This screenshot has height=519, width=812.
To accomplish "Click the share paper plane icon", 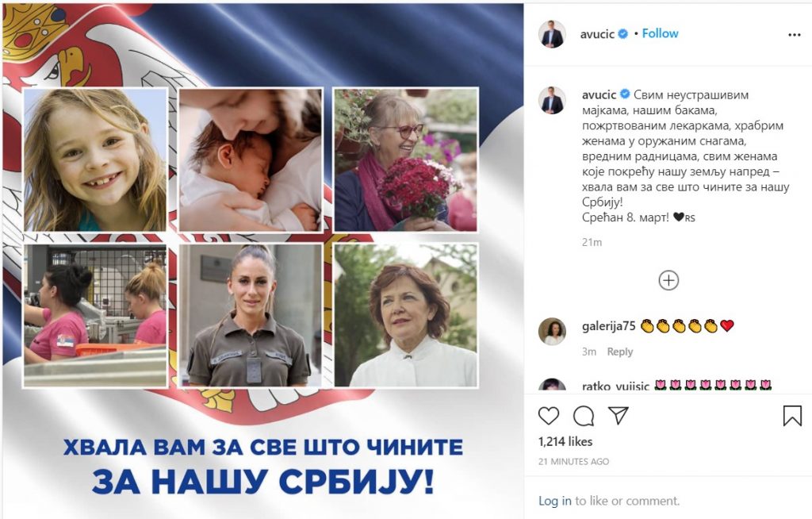I will (619, 415).
